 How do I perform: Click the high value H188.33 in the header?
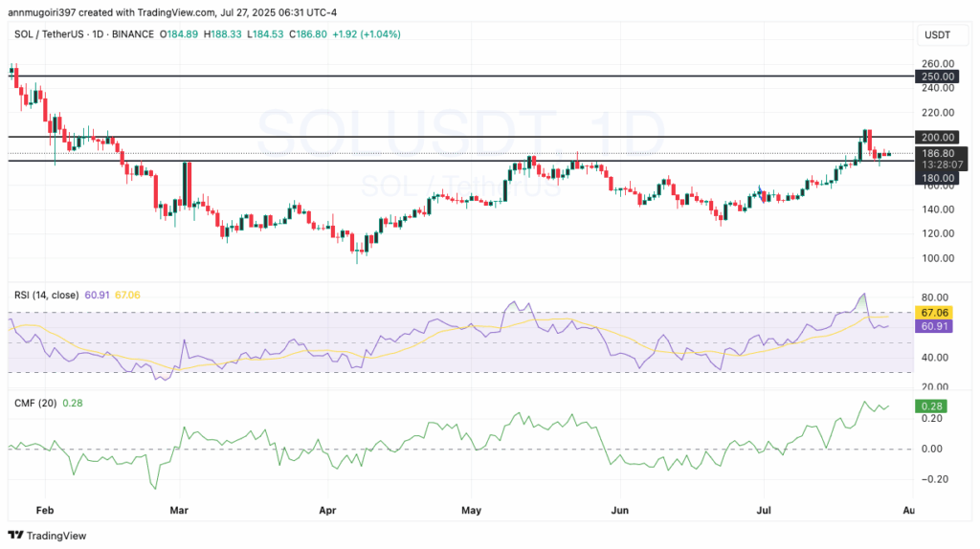coord(222,34)
